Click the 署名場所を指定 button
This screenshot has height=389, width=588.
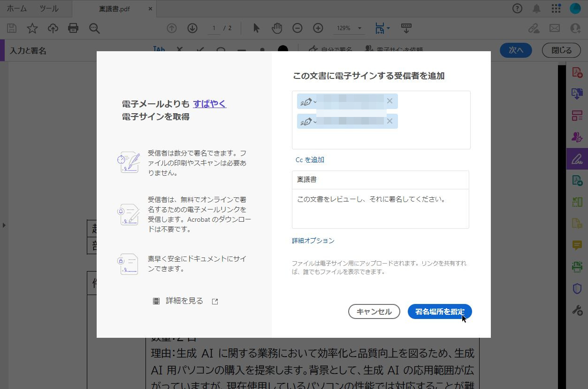(x=439, y=311)
